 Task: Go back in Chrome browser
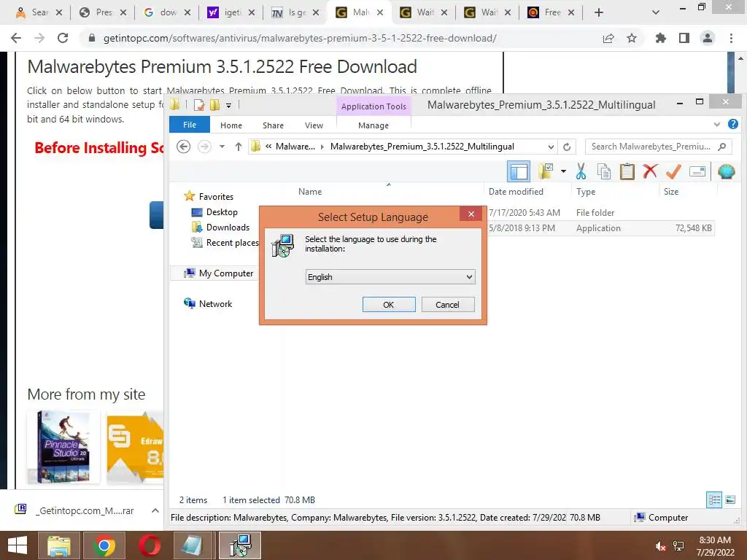point(16,38)
